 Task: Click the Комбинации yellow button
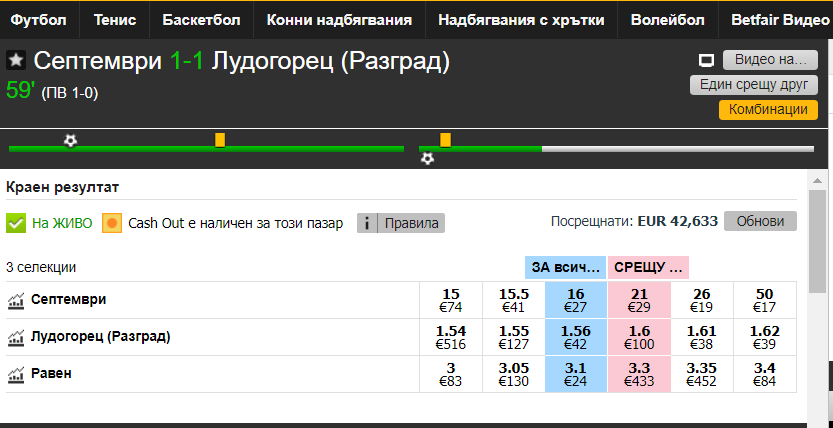(x=768, y=110)
